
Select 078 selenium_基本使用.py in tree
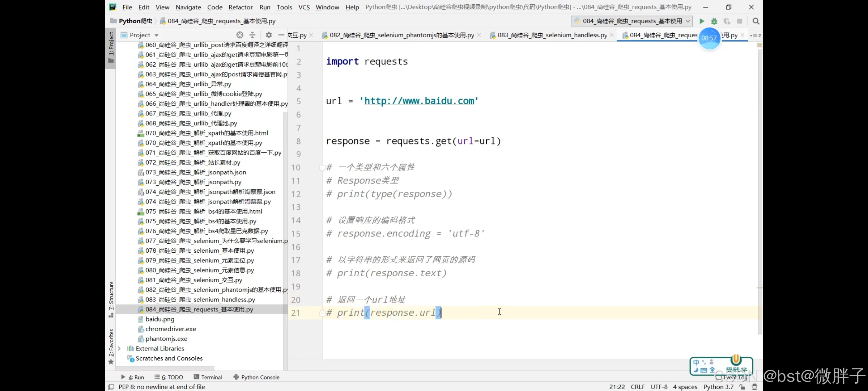(x=200, y=251)
